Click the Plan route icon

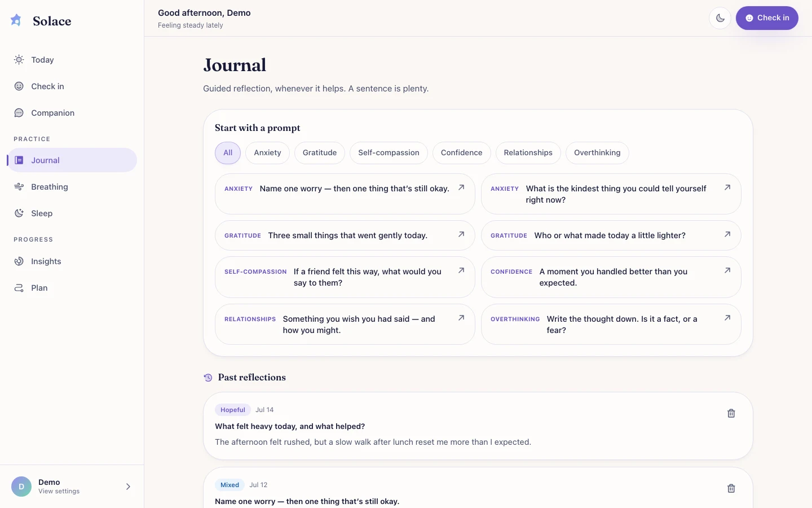click(19, 288)
